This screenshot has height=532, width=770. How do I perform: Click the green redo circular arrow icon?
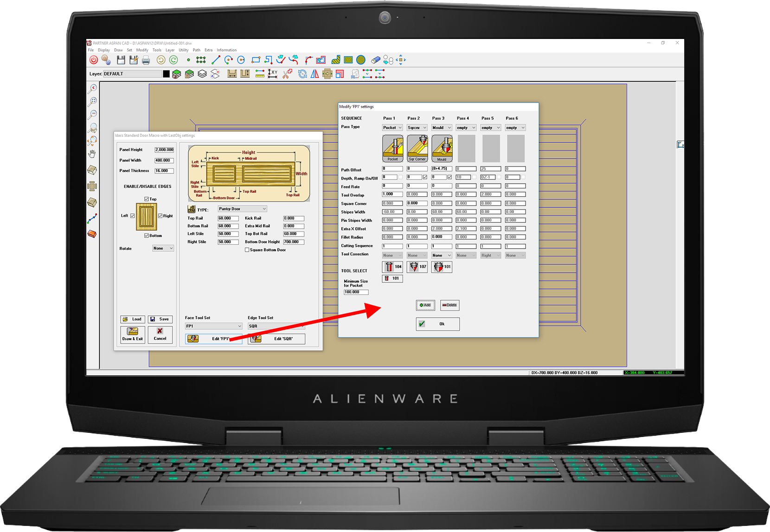point(173,60)
